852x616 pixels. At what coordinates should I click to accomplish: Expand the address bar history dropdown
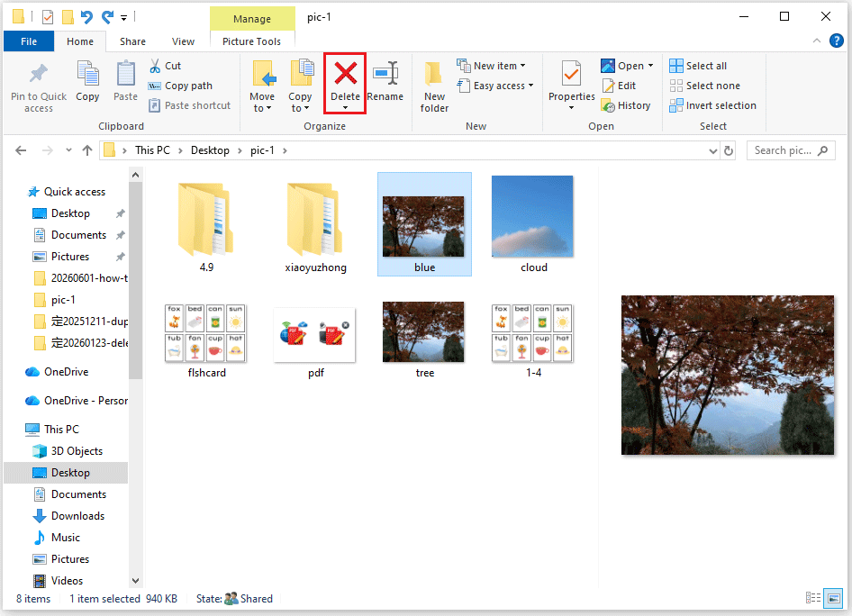713,151
